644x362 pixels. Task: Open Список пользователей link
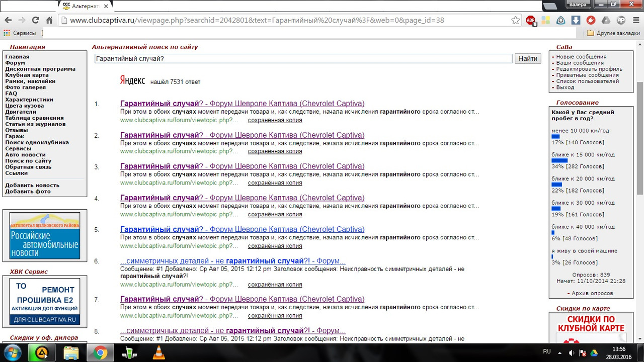coord(587,81)
